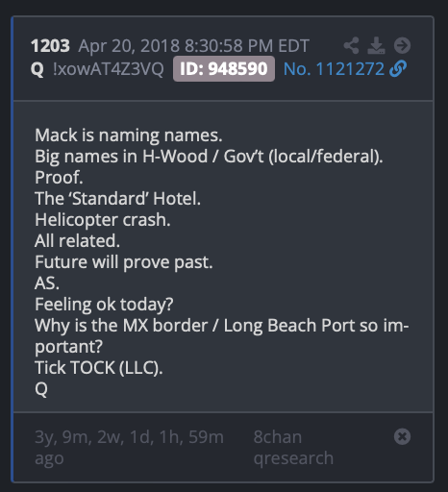Image resolution: width=448 pixels, height=492 pixels.
Task: Click the 'Standard' Hotel line
Action: point(117,199)
